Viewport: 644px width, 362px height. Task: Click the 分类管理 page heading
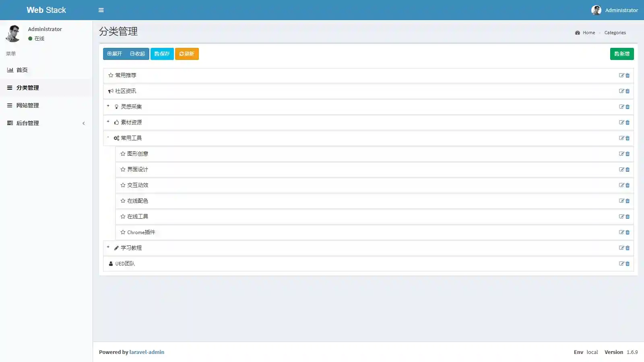(118, 31)
